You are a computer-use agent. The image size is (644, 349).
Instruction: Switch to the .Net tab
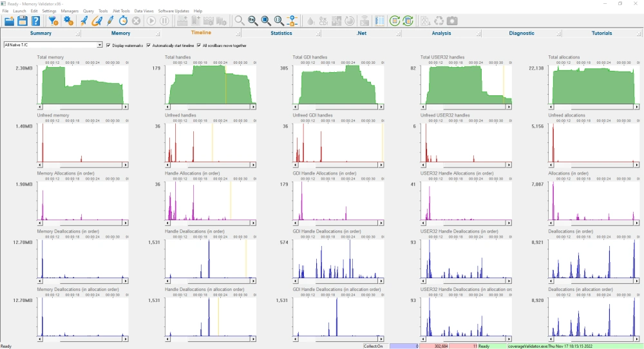tap(361, 33)
